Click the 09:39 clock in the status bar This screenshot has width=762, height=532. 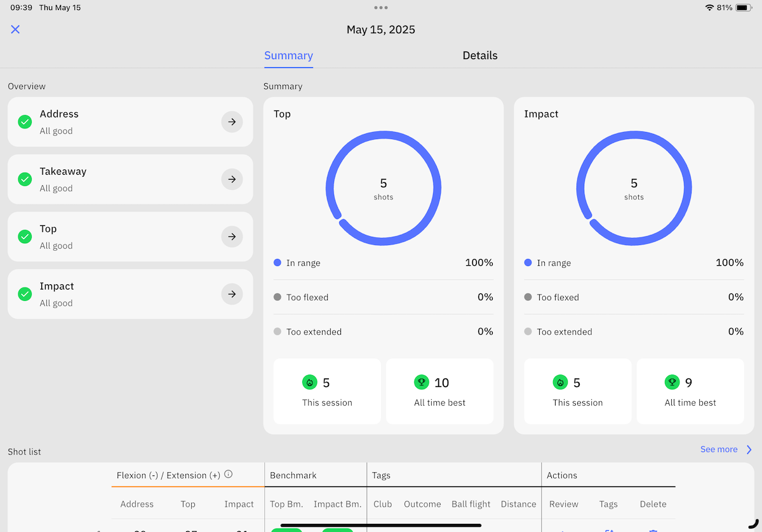pyautogui.click(x=22, y=8)
